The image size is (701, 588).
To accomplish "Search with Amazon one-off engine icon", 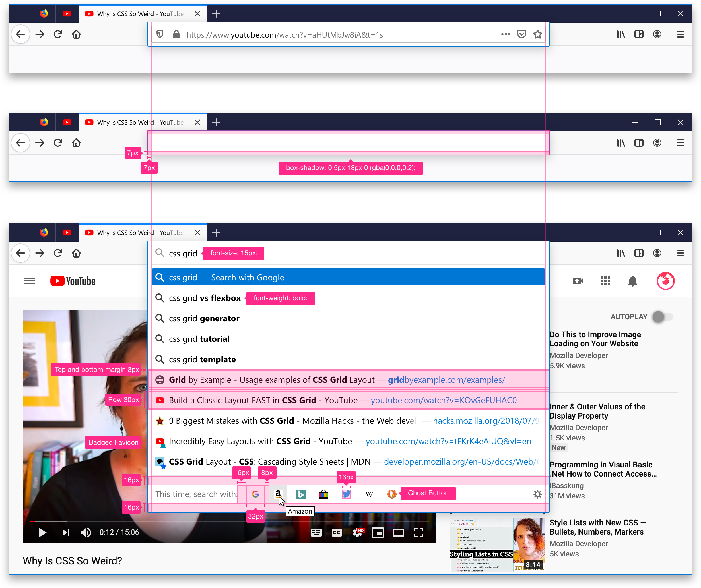I will click(278, 494).
